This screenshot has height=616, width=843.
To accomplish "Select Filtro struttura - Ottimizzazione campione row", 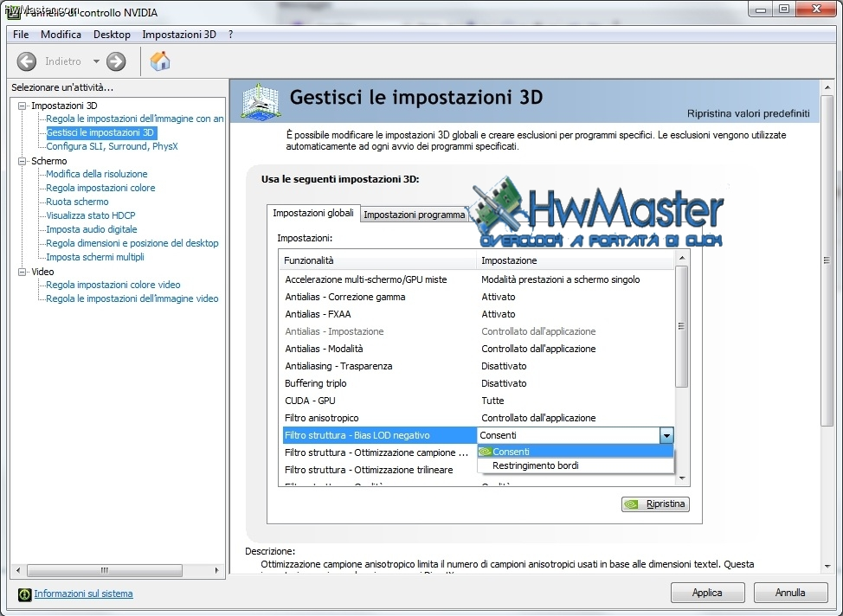I will click(x=380, y=452).
